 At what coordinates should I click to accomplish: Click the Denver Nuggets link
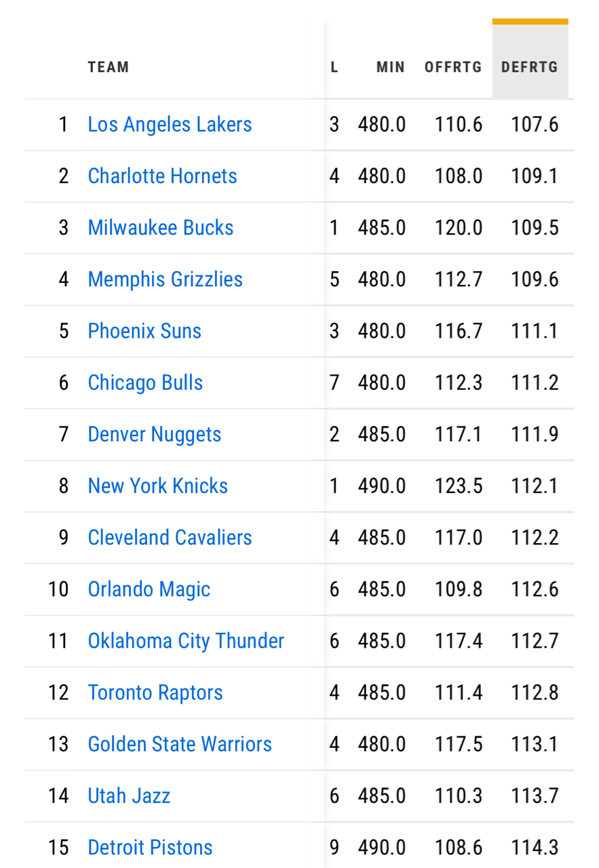(x=155, y=434)
